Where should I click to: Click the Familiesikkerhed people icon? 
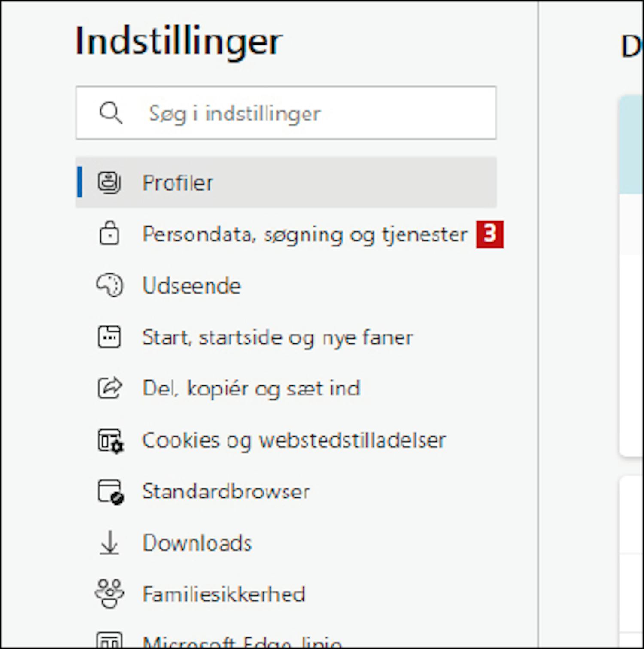click(x=109, y=594)
